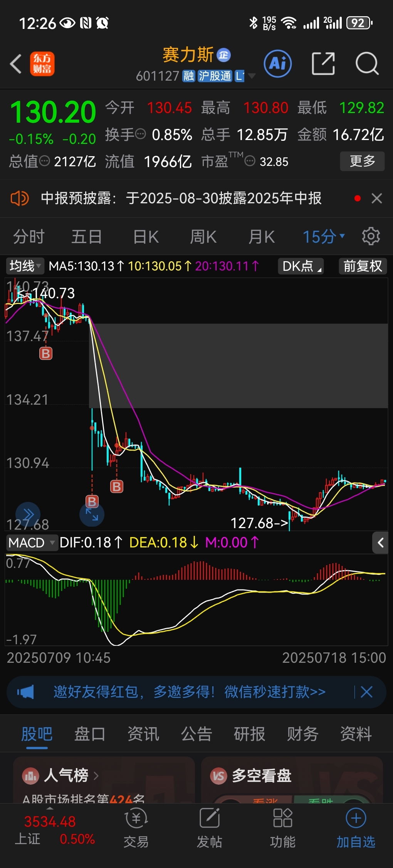Tap the VS icon in 多空看盘

point(219,775)
